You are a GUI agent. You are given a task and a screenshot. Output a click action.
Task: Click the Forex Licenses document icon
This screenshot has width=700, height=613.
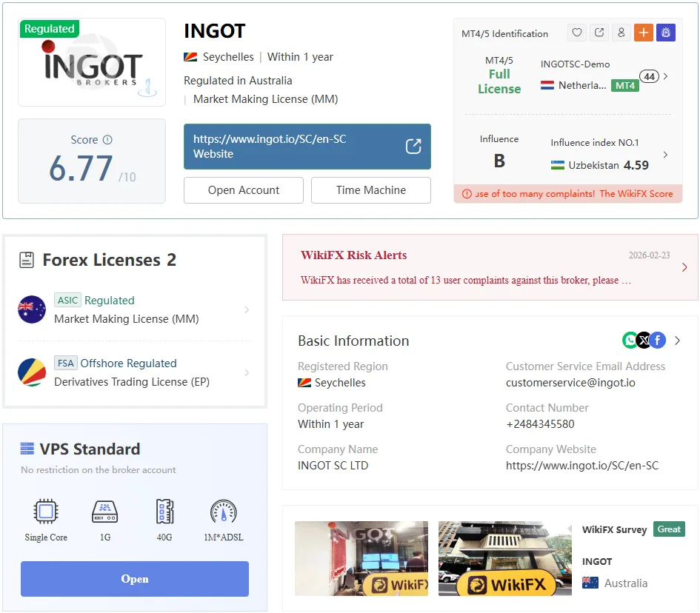coord(27,260)
